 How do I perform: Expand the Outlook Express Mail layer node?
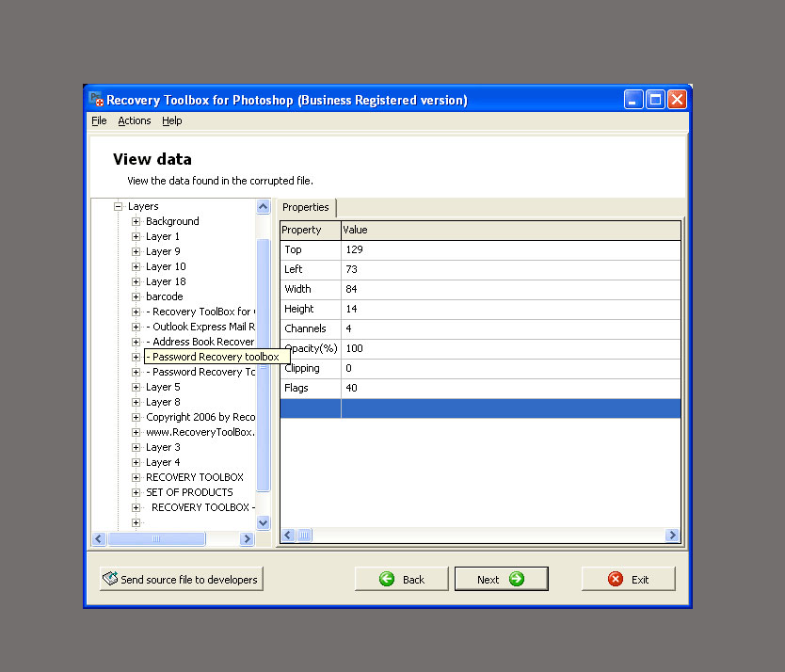[x=136, y=327]
